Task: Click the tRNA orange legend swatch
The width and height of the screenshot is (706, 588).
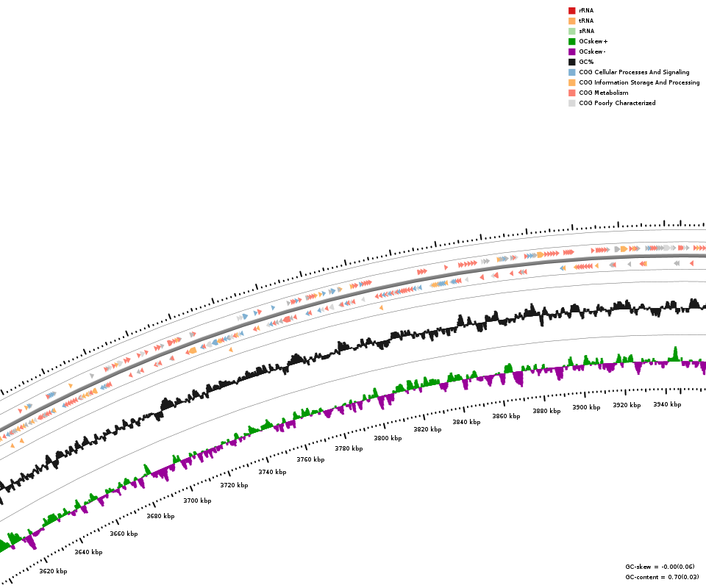Action: point(572,21)
